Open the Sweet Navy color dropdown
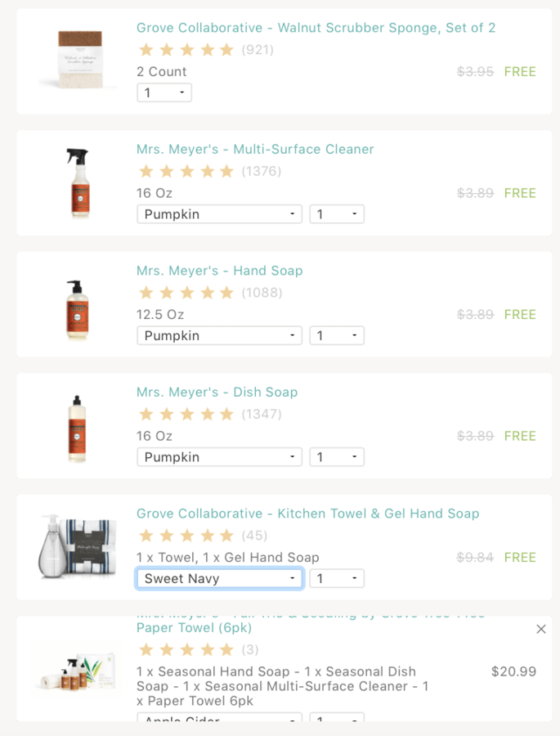This screenshot has height=736, width=560. [x=219, y=578]
